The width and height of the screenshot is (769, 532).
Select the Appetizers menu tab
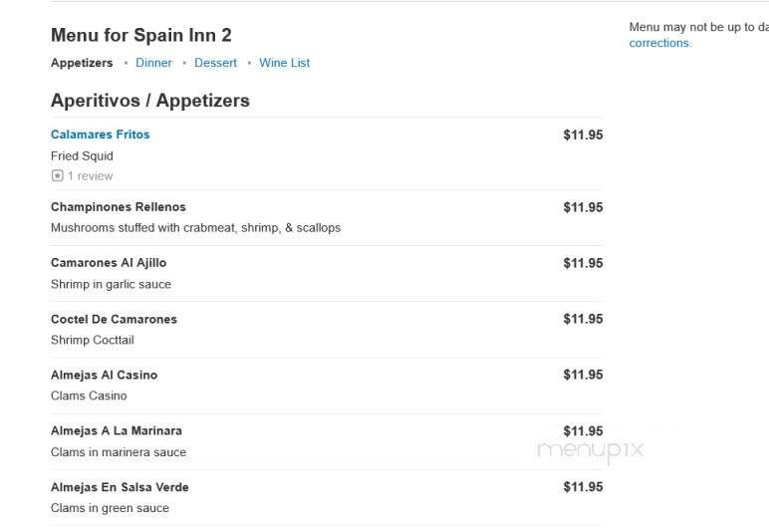(82, 63)
